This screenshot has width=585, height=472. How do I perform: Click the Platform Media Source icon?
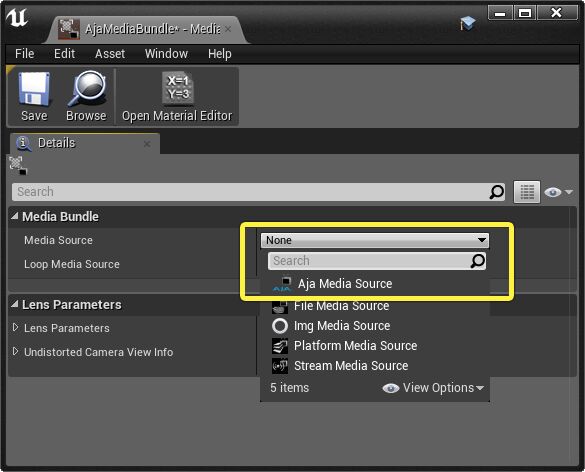280,346
